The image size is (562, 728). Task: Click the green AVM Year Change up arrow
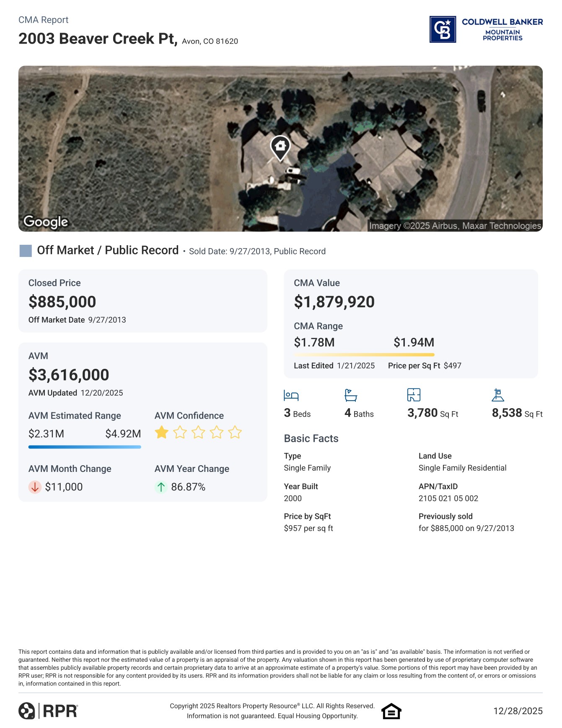tap(161, 487)
